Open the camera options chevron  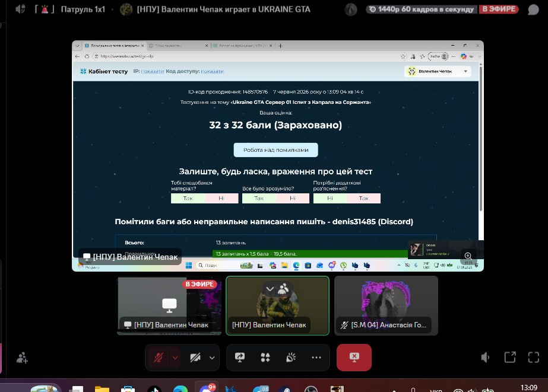click(212, 358)
